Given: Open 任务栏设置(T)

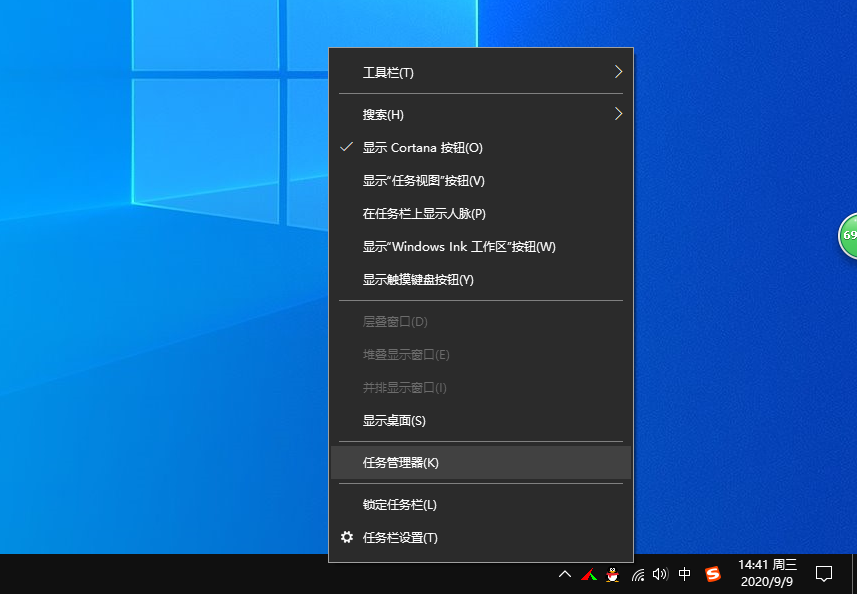Looking at the screenshot, I should 480,537.
